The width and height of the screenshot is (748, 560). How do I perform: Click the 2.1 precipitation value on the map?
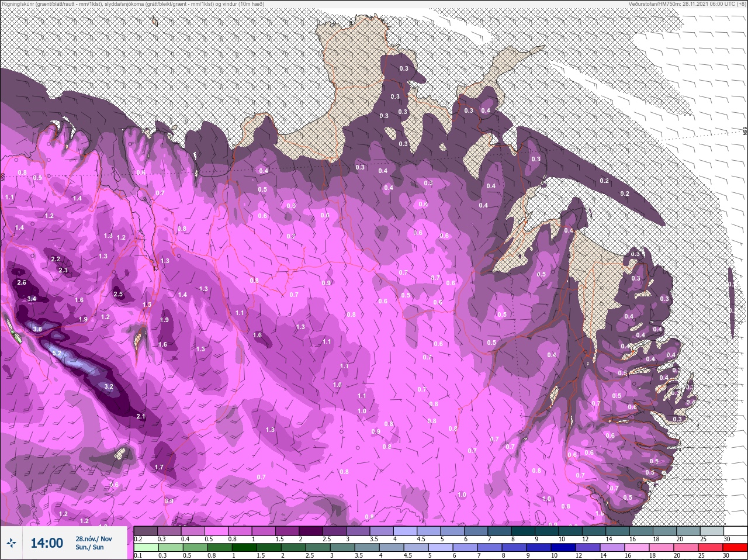(140, 416)
